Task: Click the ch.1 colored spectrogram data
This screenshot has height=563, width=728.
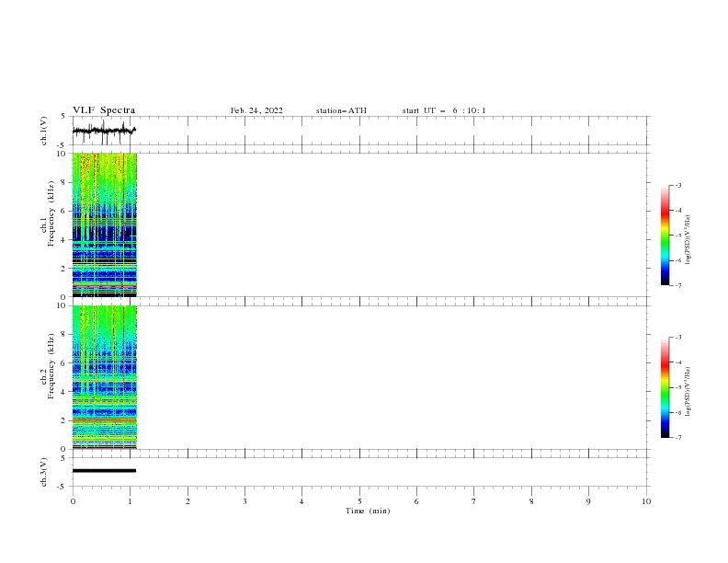Action: tap(105, 224)
